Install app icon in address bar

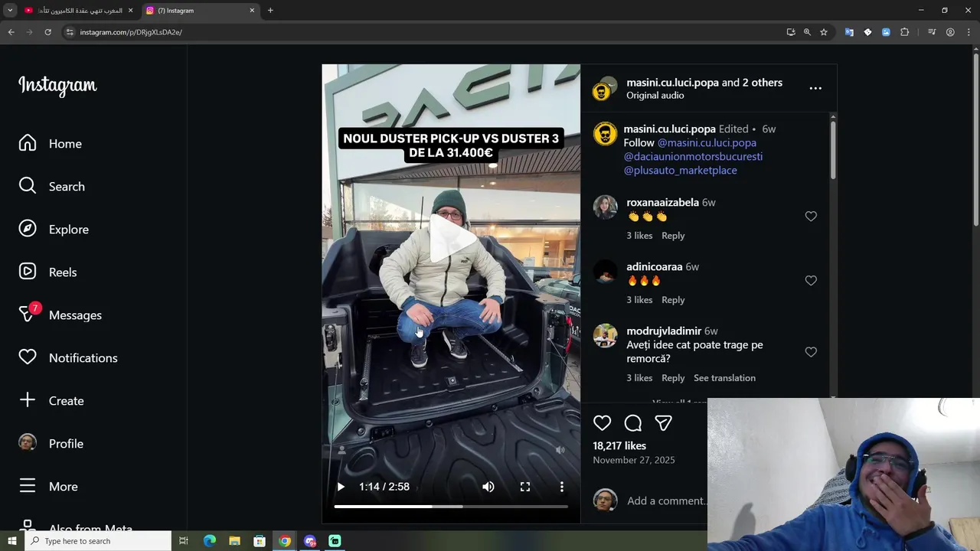791,32
